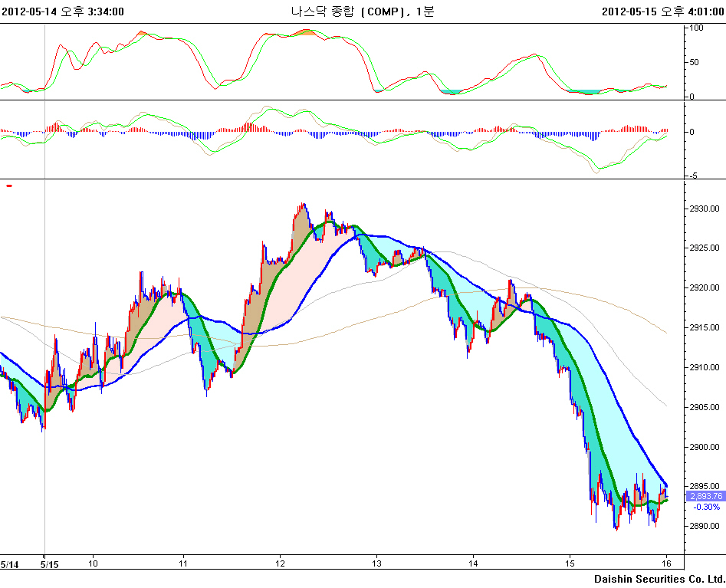Select the 5/15 date marker on time axis

click(x=49, y=563)
